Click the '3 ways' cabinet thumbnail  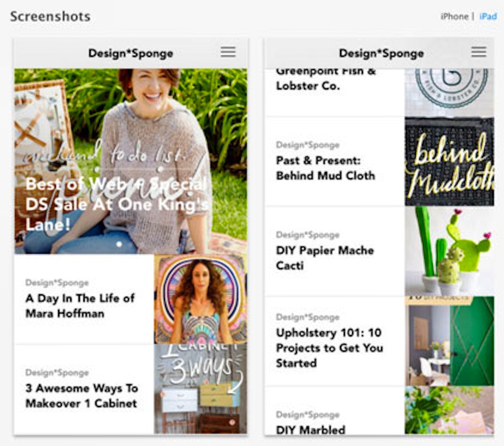coord(200,389)
